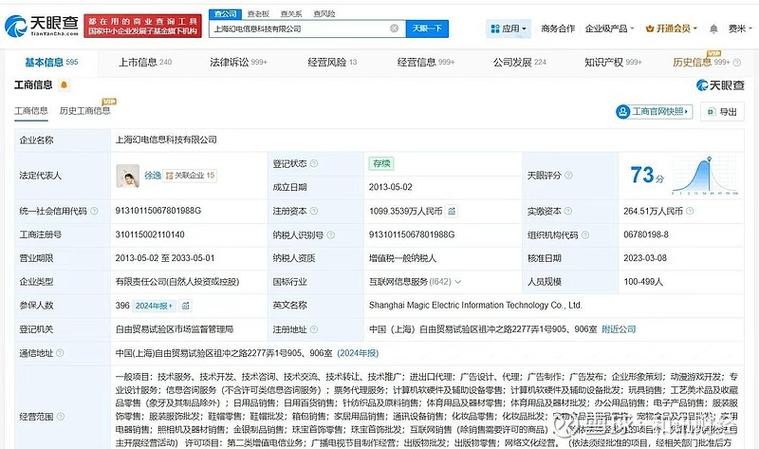Image resolution: width=759 pixels, height=449 pixels.
Task: Select the 查关系 search tab
Action: pos(291,14)
